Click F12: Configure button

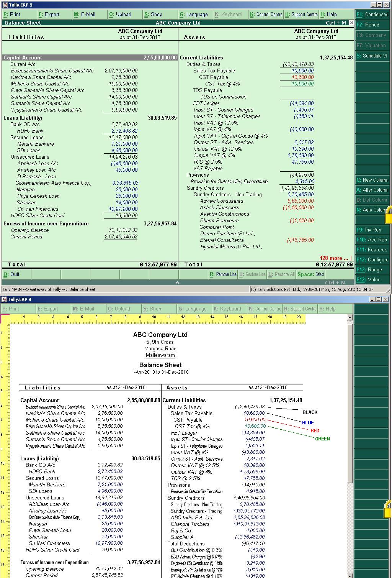(x=372, y=259)
